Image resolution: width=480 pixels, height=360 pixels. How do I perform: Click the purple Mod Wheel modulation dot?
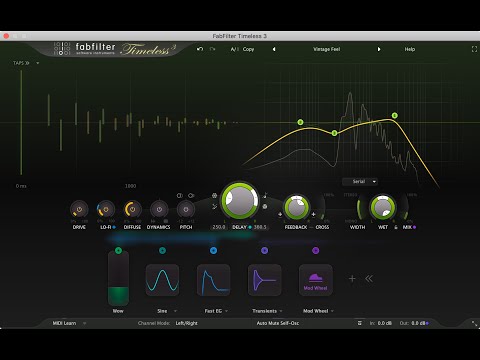(x=316, y=250)
